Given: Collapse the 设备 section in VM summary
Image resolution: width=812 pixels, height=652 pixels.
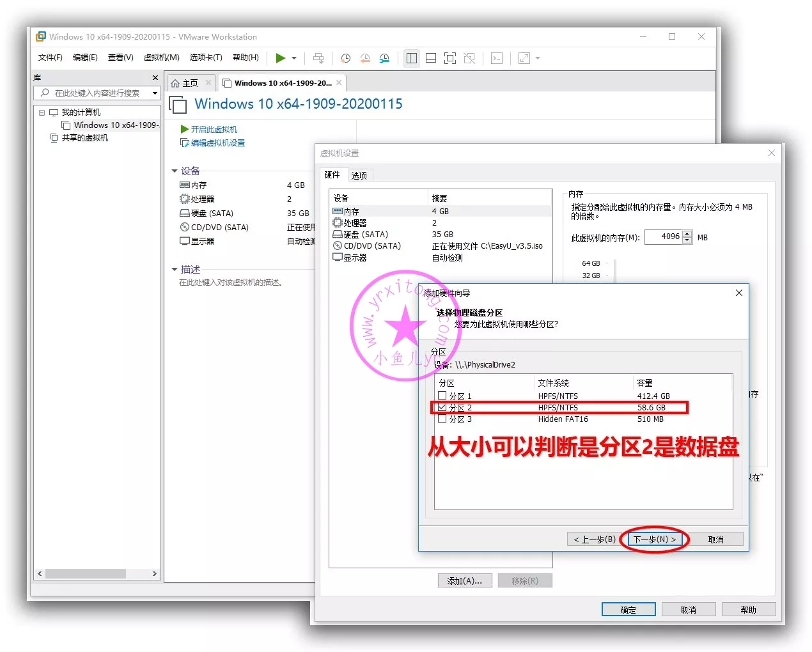Looking at the screenshot, I should point(175,171).
